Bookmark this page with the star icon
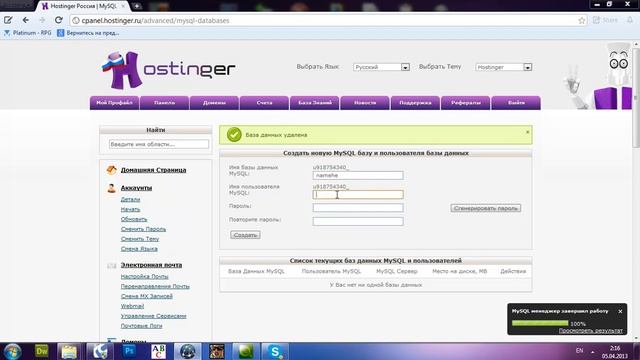This screenshot has height=360, width=640. click(582, 20)
